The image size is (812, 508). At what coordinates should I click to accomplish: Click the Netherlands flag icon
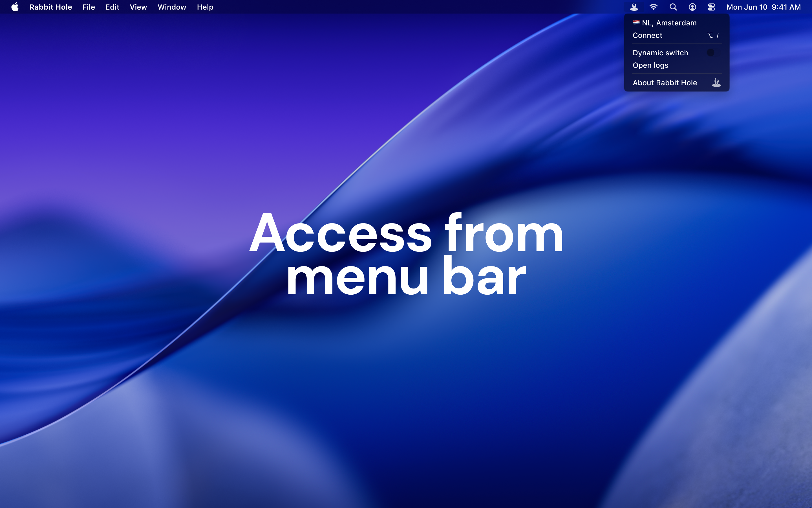tap(636, 23)
